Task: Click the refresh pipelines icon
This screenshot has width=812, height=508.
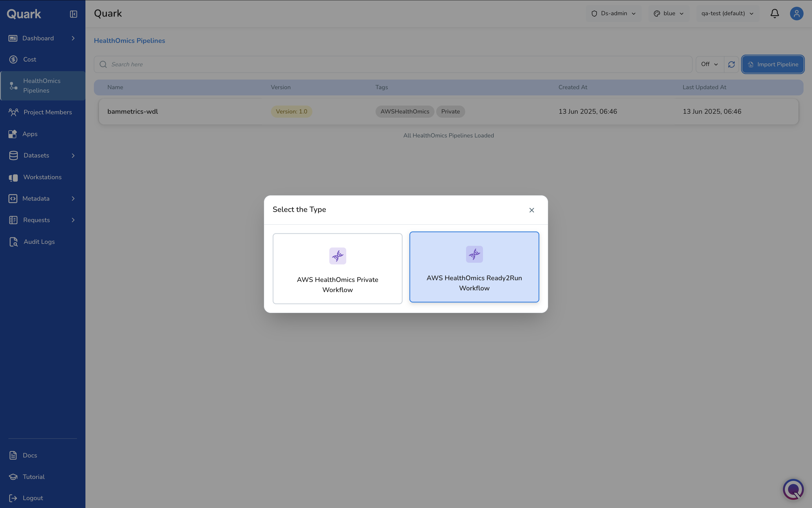Action: (x=731, y=64)
